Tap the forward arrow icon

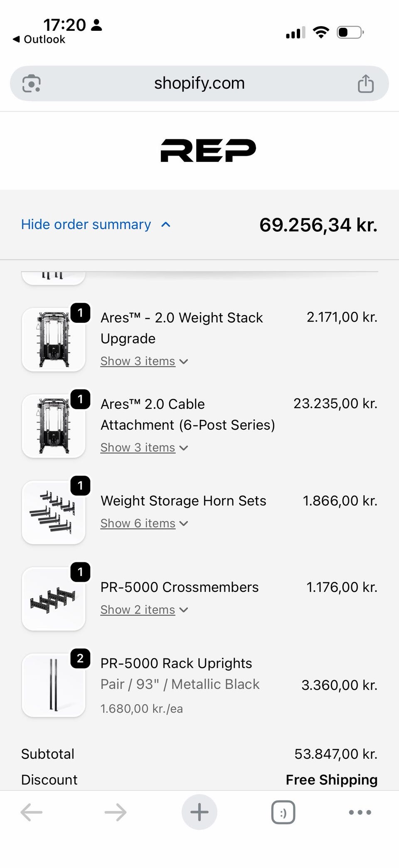pyautogui.click(x=116, y=812)
